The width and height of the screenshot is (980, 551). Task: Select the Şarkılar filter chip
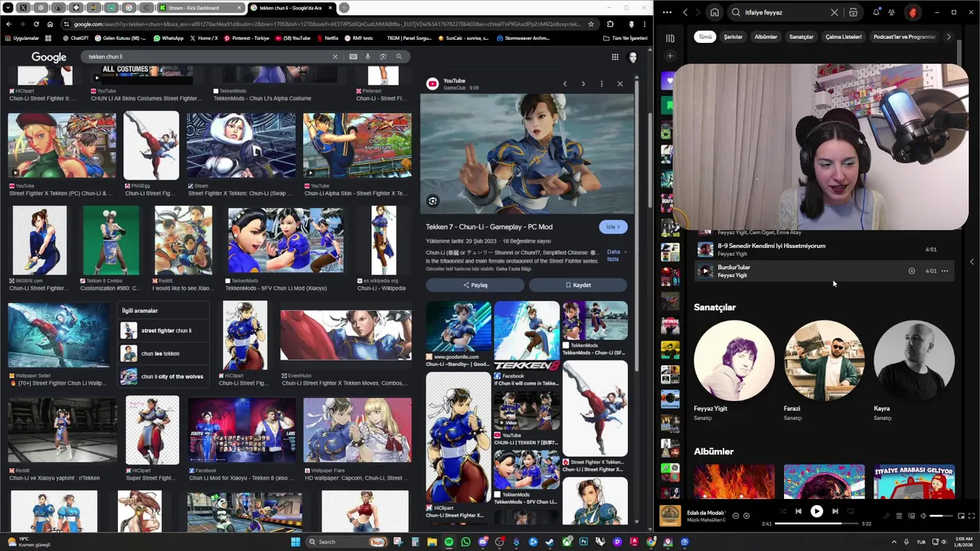pos(733,37)
